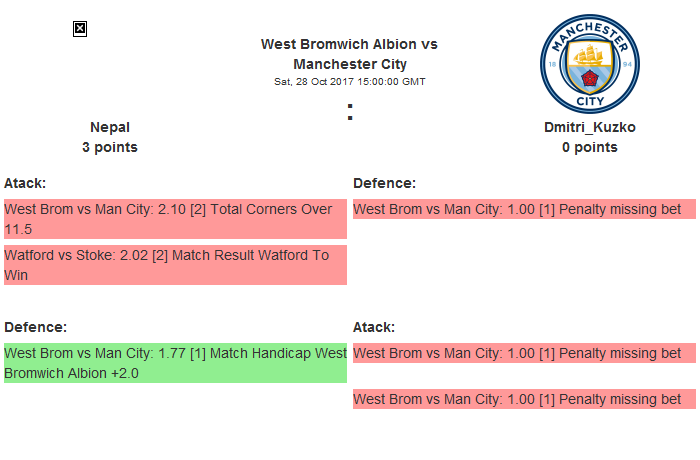700x460 pixels.
Task: Click Manchester City text in match title
Action: tap(349, 64)
